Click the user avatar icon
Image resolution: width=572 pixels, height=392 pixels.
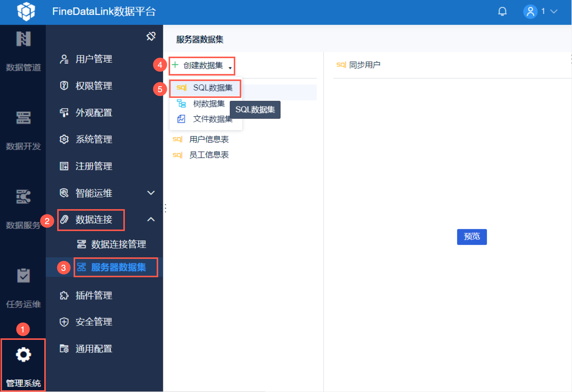[530, 11]
